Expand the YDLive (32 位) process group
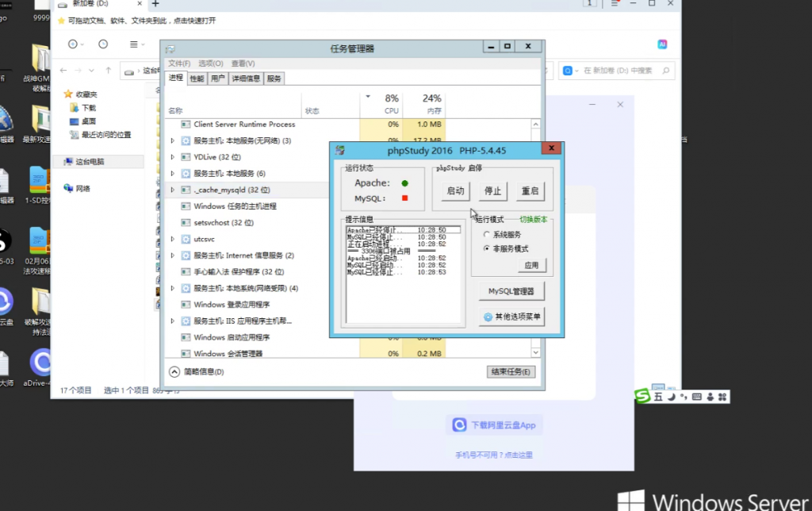 click(x=173, y=157)
